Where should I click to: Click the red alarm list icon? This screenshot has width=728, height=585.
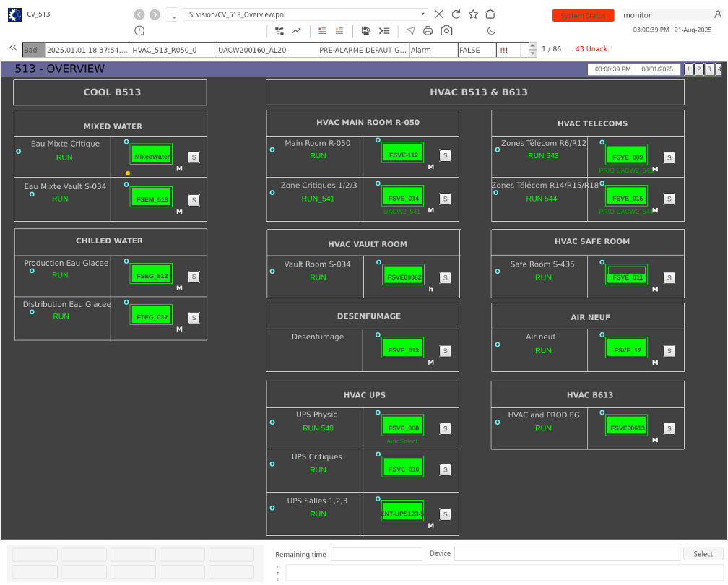(x=322, y=31)
